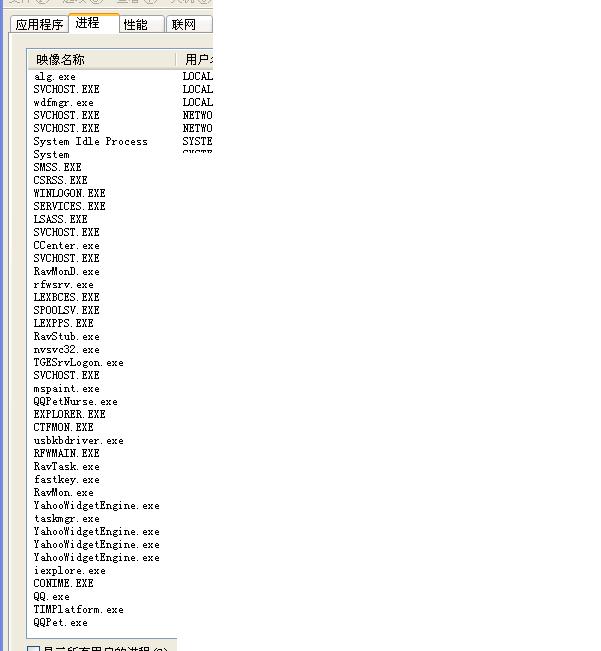This screenshot has width=601, height=651.
Task: Select the RavStub.exe process
Action: [x=66, y=336]
